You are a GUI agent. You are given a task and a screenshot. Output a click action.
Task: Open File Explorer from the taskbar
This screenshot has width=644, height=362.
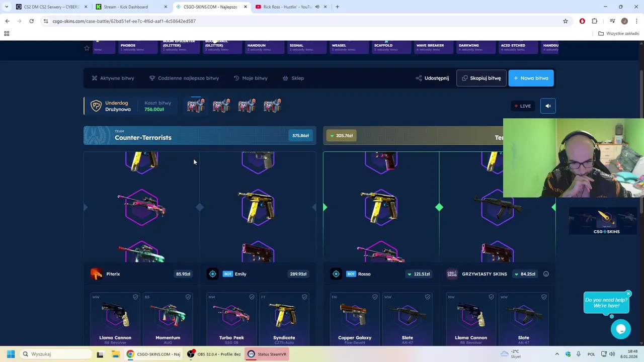pyautogui.click(x=115, y=354)
